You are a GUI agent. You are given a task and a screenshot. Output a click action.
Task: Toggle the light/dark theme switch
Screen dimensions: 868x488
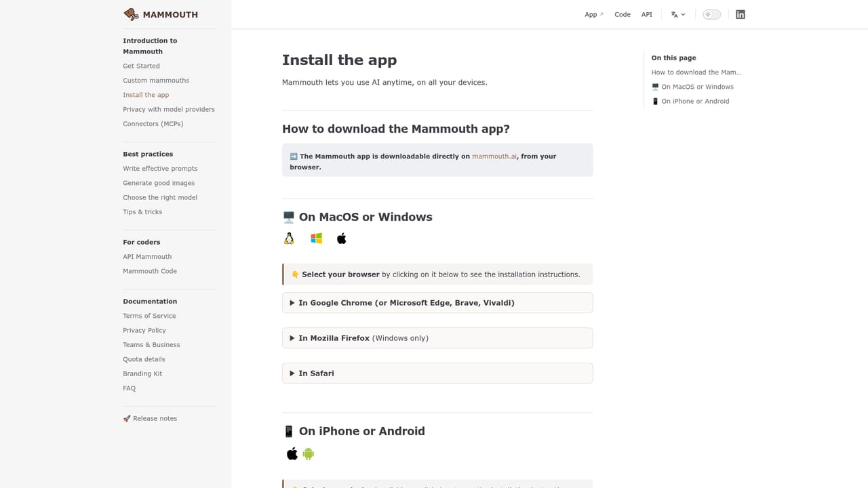pos(711,14)
